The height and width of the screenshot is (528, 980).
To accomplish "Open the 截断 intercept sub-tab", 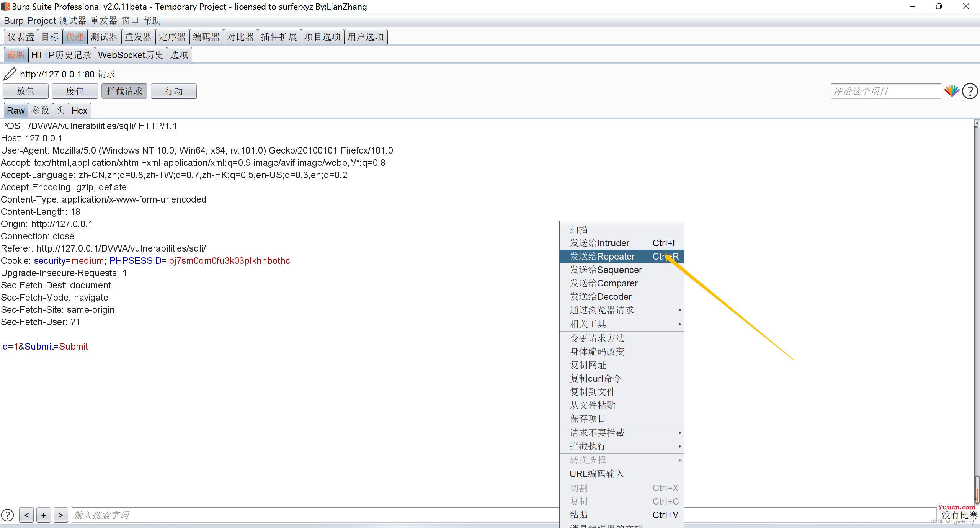I will click(16, 55).
